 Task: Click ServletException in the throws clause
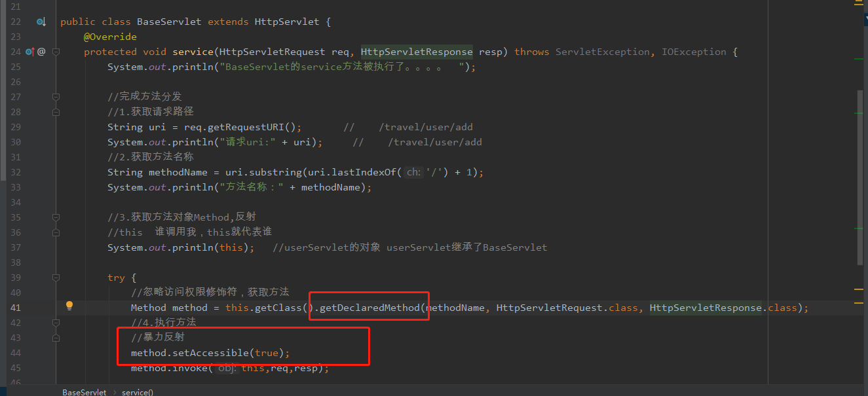click(x=603, y=52)
